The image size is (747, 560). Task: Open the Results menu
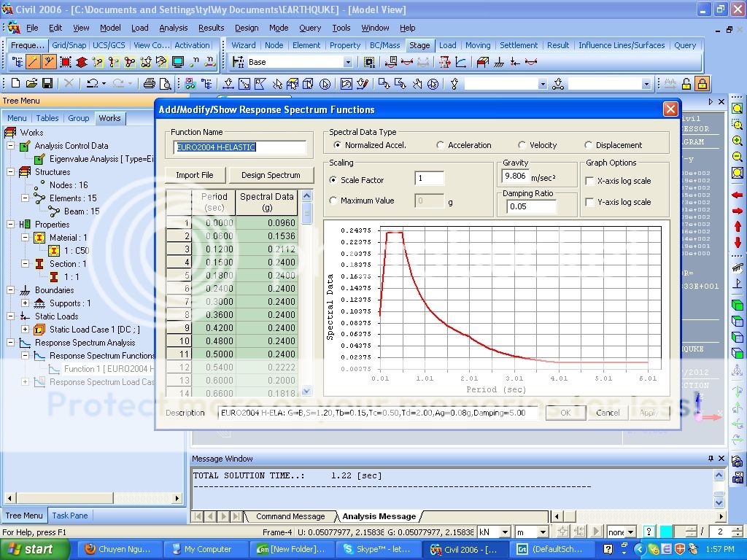tap(211, 28)
